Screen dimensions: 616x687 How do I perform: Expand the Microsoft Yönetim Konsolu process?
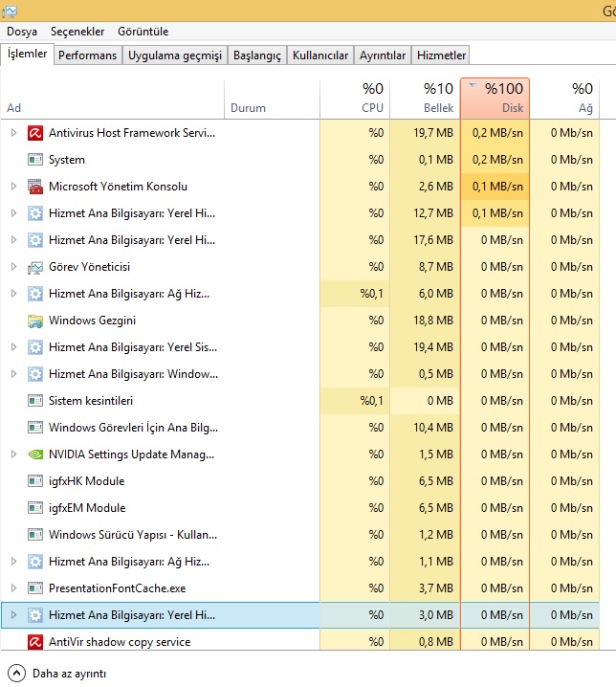pyautogui.click(x=13, y=187)
